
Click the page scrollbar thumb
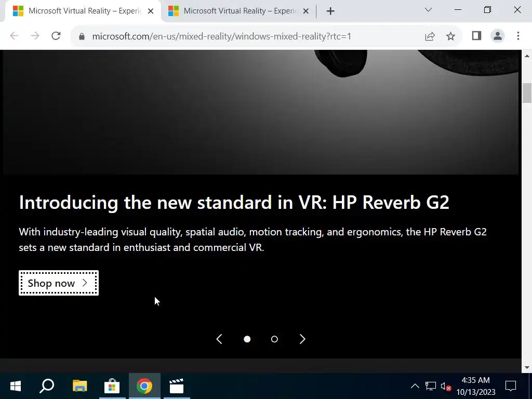tap(527, 92)
